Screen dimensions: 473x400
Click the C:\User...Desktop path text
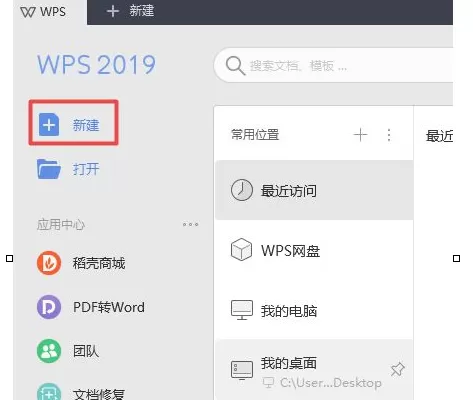(x=330, y=383)
